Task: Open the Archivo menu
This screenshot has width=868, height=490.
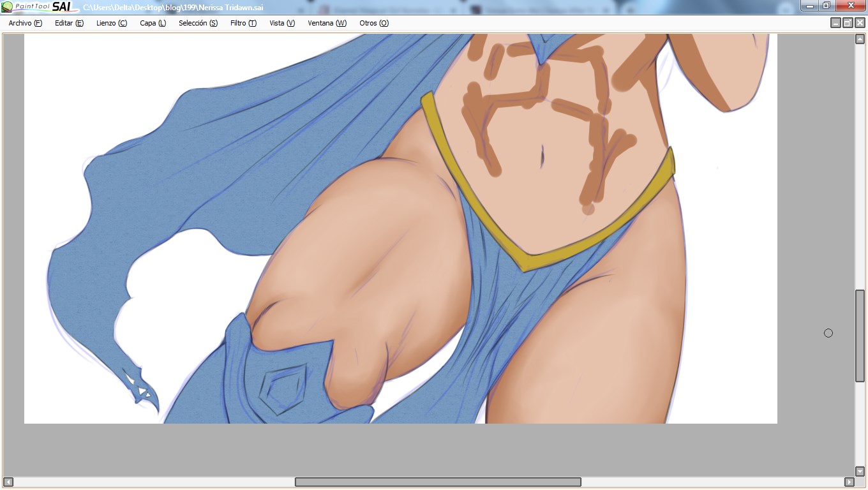Action: point(25,23)
